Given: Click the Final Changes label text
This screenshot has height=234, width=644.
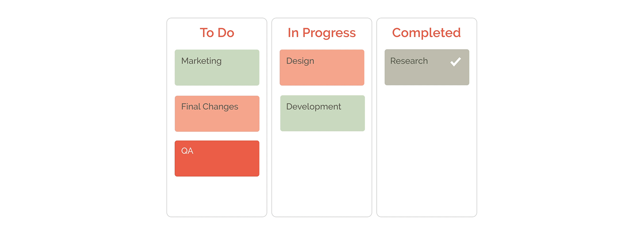Looking at the screenshot, I should pyautogui.click(x=210, y=107).
